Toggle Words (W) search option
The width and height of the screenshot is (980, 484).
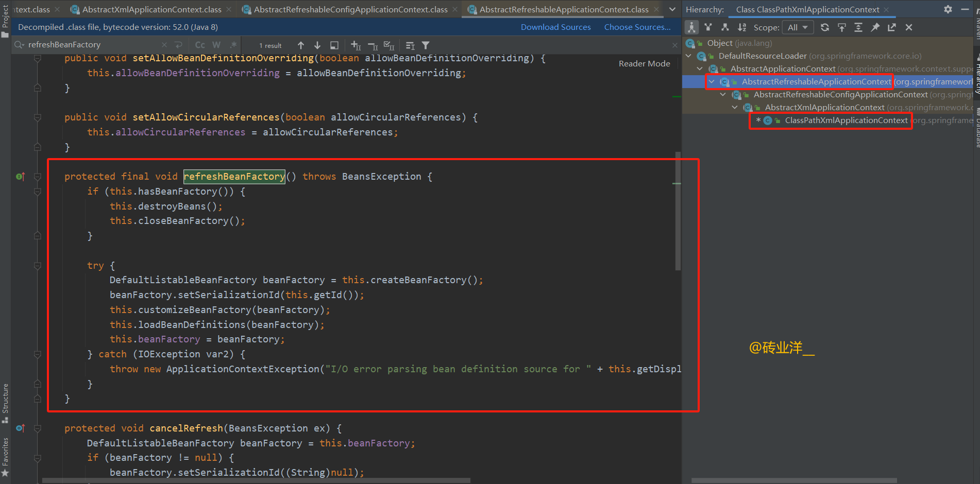coord(216,45)
